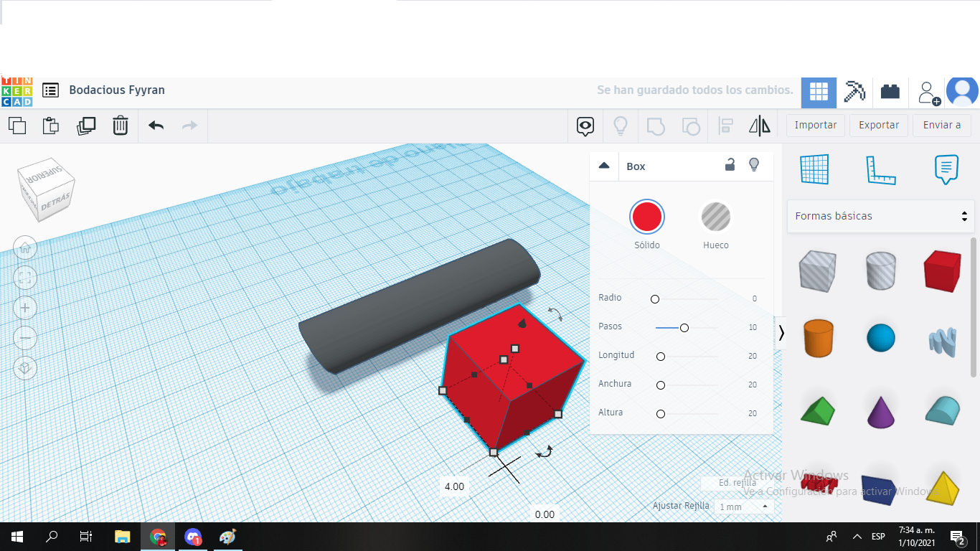Click the Anchura slider handle

(661, 385)
